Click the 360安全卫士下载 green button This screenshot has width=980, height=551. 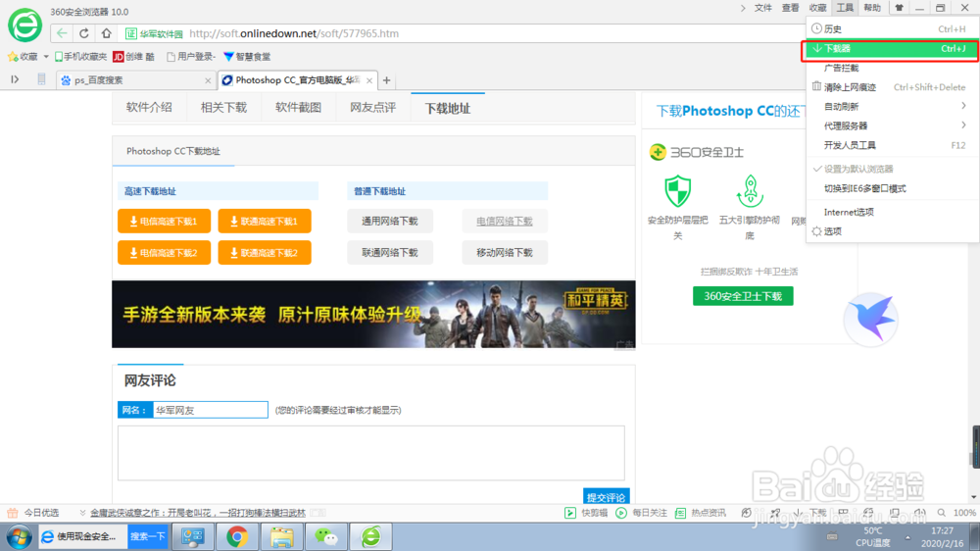pyautogui.click(x=743, y=296)
